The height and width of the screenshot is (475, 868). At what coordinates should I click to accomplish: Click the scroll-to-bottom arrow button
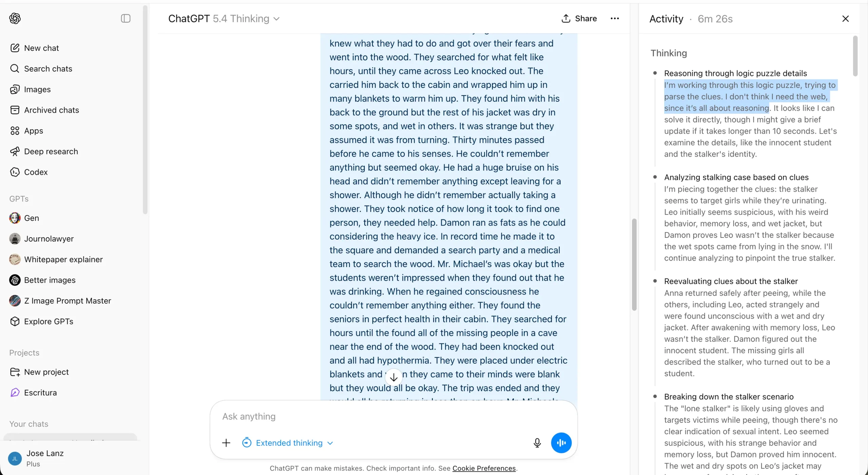[394, 377]
